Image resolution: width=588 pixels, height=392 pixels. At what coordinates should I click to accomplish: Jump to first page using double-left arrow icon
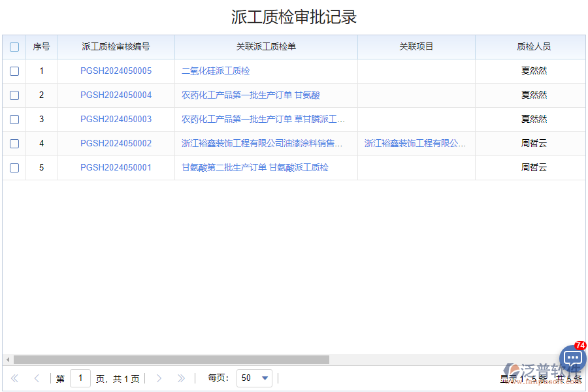tap(14, 378)
